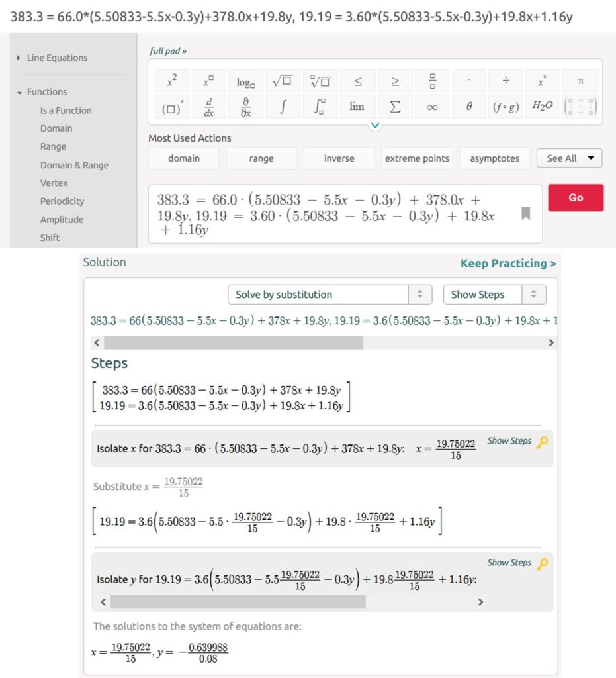
Task: Expand the Line Equations section
Action: tap(57, 58)
